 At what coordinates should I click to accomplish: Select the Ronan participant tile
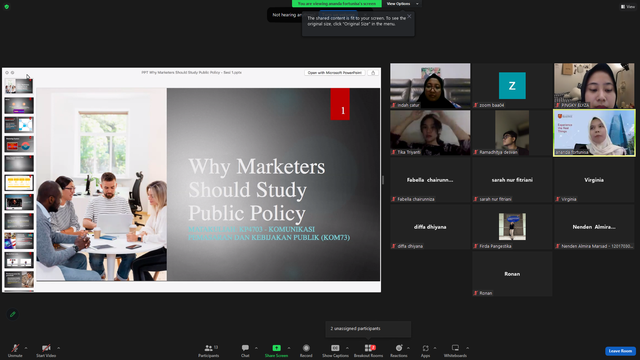pos(512,274)
